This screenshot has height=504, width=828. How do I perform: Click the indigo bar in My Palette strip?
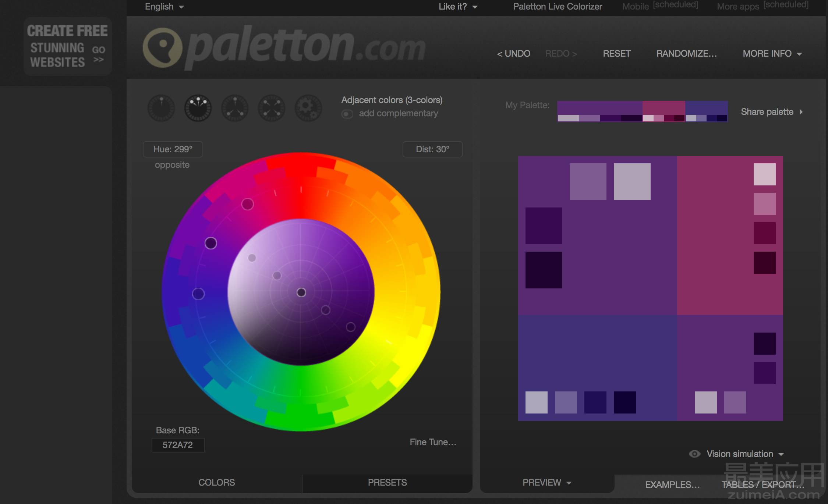point(707,108)
